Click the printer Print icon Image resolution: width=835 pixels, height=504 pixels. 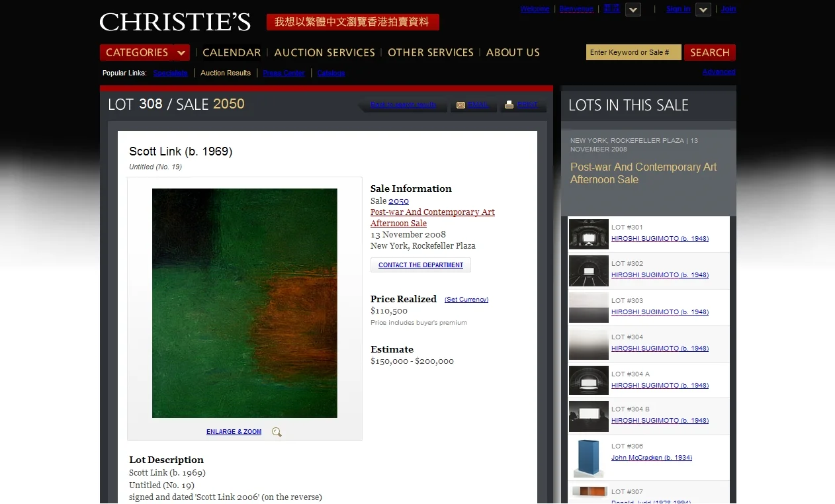[509, 105]
